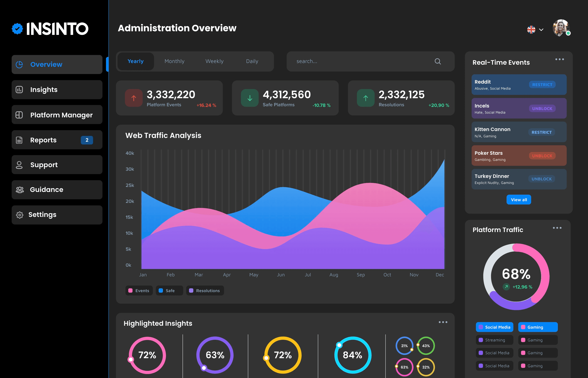Viewport: 588px width, 378px height.
Task: Toggle the Safe series legend item
Action: (x=169, y=291)
